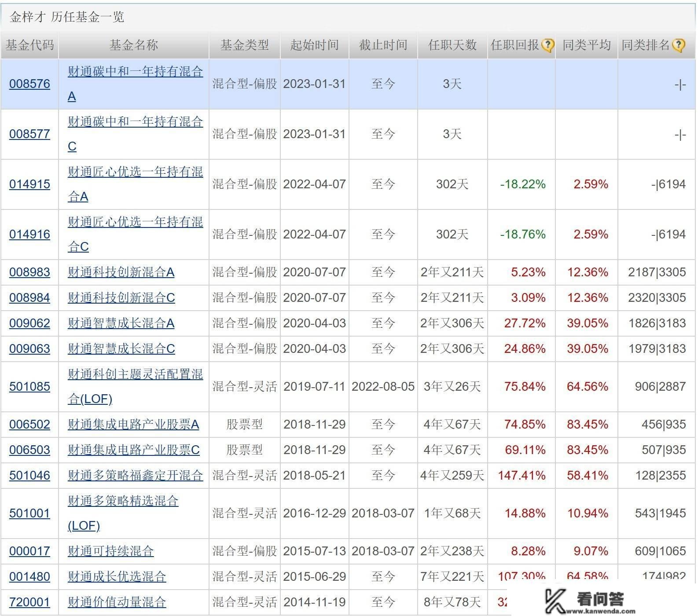Screen dimensions: 698x616
Task: Open 财通匠心优选一年持有混合C fund page
Action: pyautogui.click(x=135, y=234)
